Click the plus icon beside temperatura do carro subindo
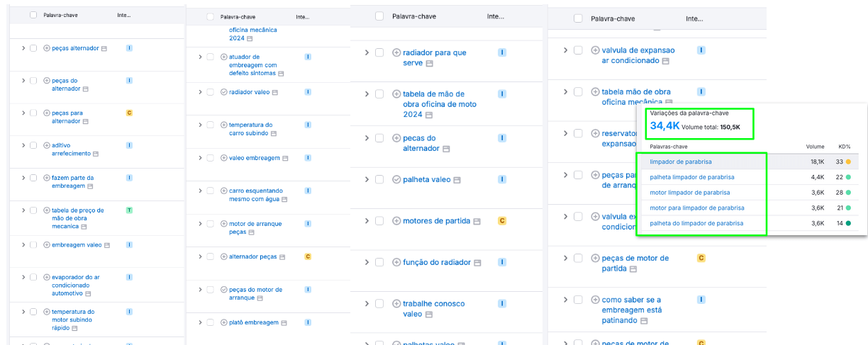Screen dimensions: 868x345 224,125
